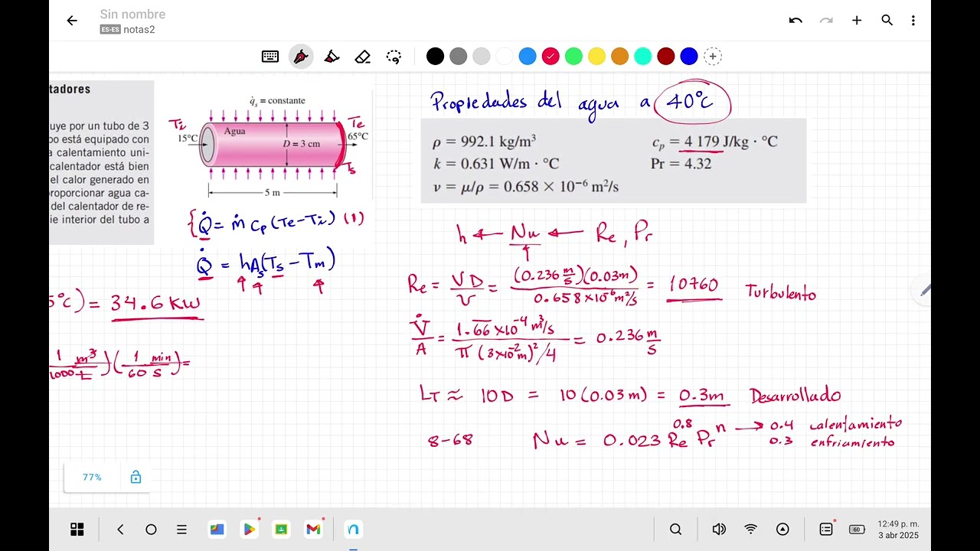
Task: Open the notifications panel icon
Action: coord(826,530)
